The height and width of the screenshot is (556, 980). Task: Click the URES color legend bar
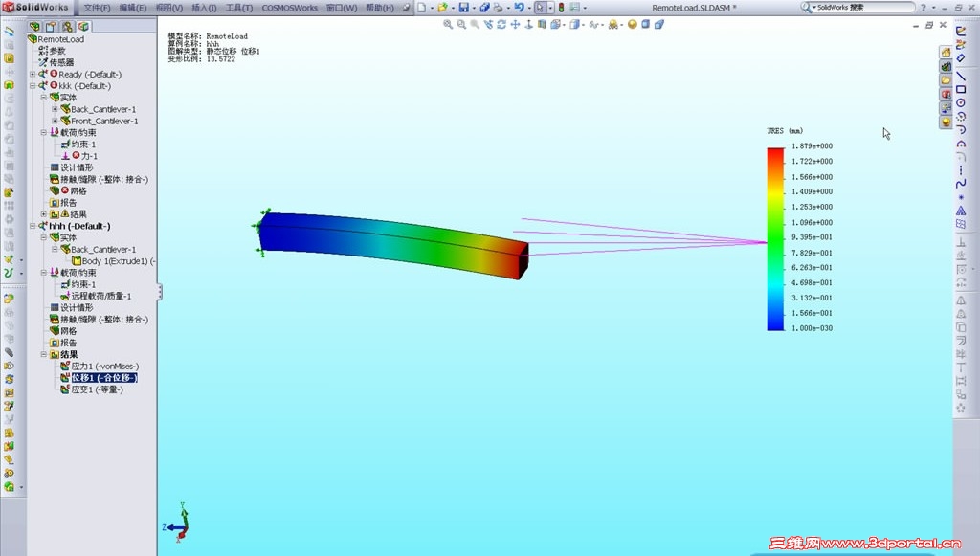coord(775,238)
